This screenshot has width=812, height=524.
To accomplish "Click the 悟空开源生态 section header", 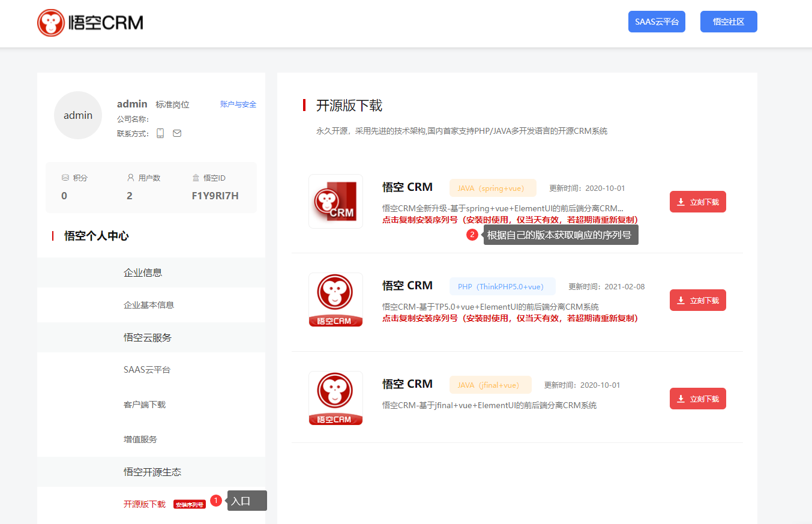I will pos(151,472).
